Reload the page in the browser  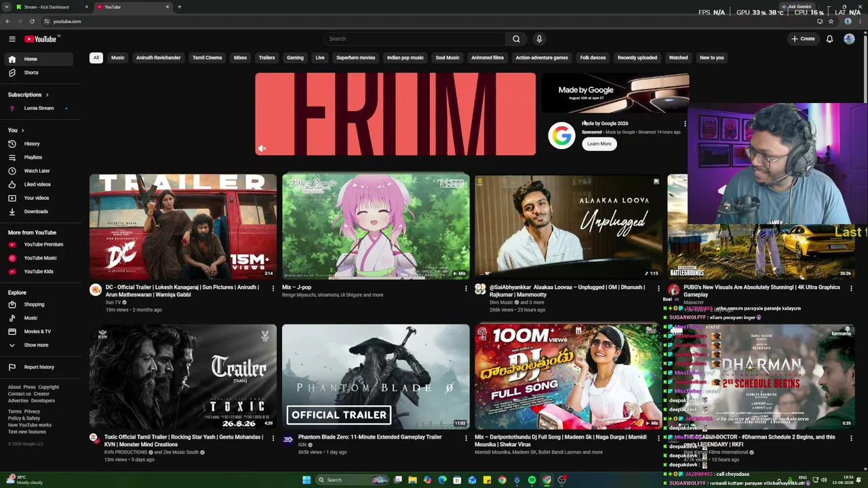click(32, 21)
